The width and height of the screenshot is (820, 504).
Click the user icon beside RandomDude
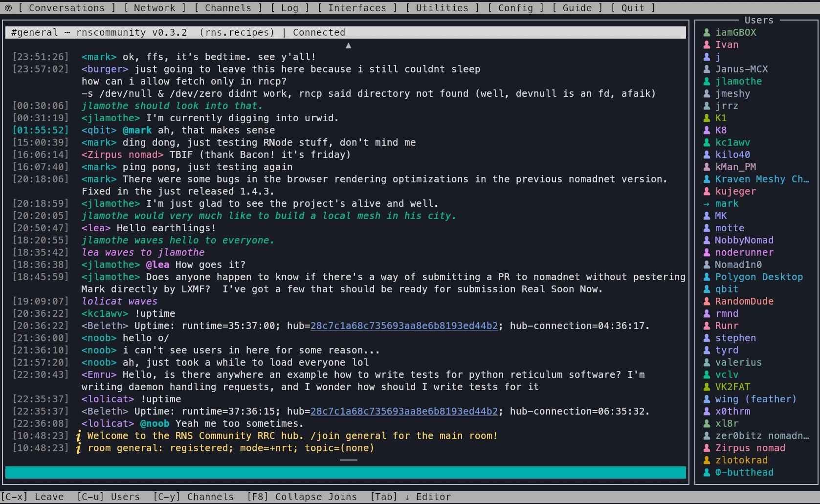coord(707,301)
